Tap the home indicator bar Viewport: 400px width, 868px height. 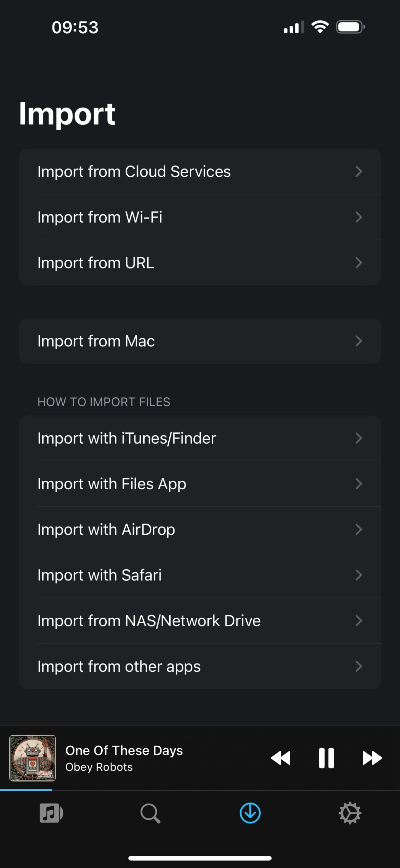pyautogui.click(x=200, y=858)
